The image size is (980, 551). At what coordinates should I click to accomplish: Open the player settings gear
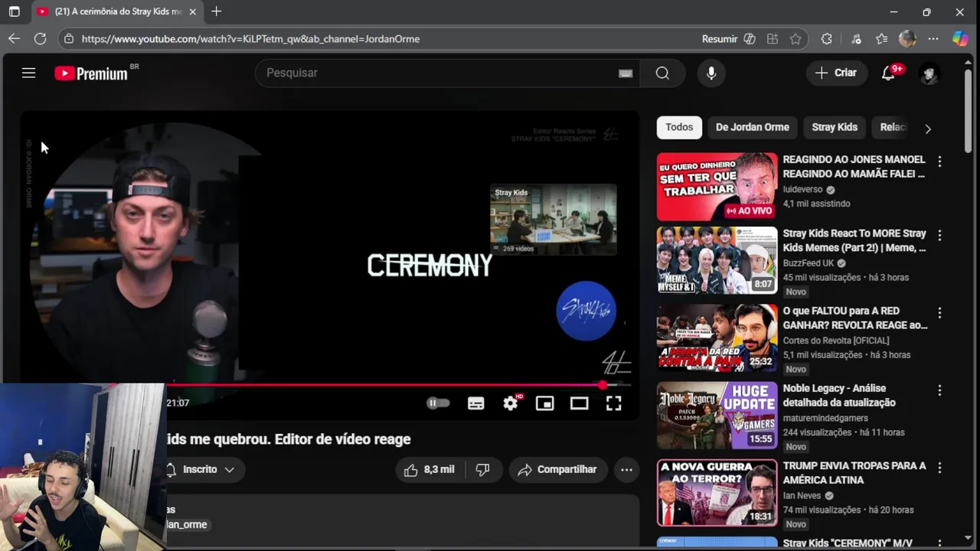[511, 403]
